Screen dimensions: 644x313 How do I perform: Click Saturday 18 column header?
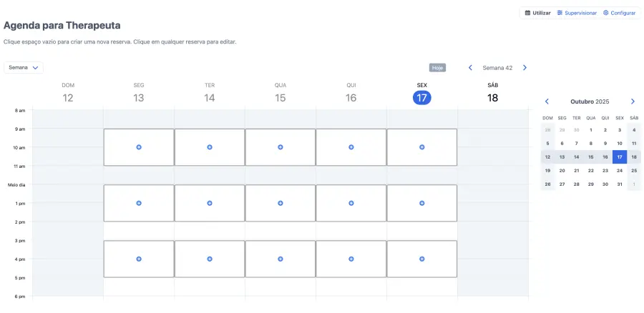coord(492,93)
